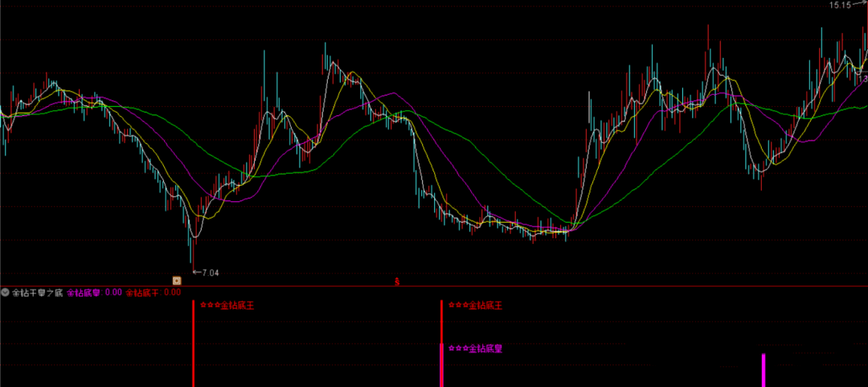Click the orange square marker below the chart
The height and width of the screenshot is (387, 868).
(177, 281)
